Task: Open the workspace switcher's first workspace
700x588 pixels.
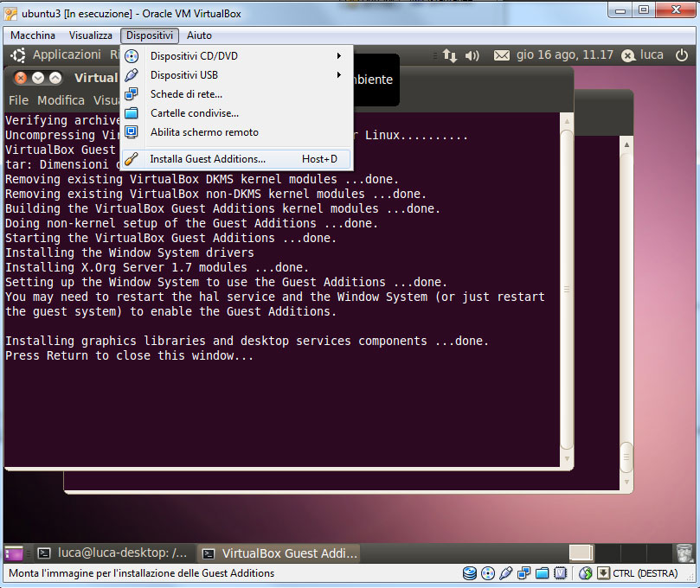Action: coord(581,553)
